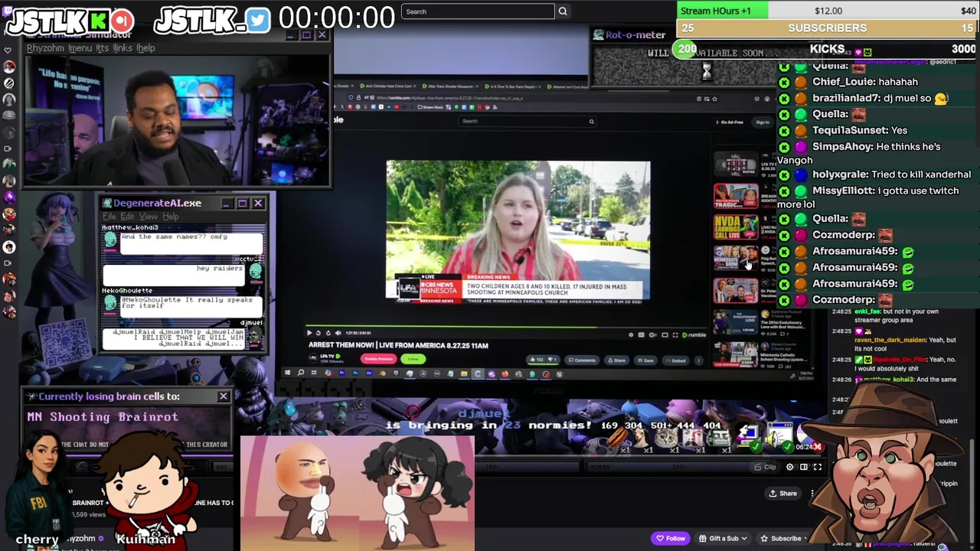Click the Rumble Share button
980x551 pixels.
pyautogui.click(x=616, y=360)
